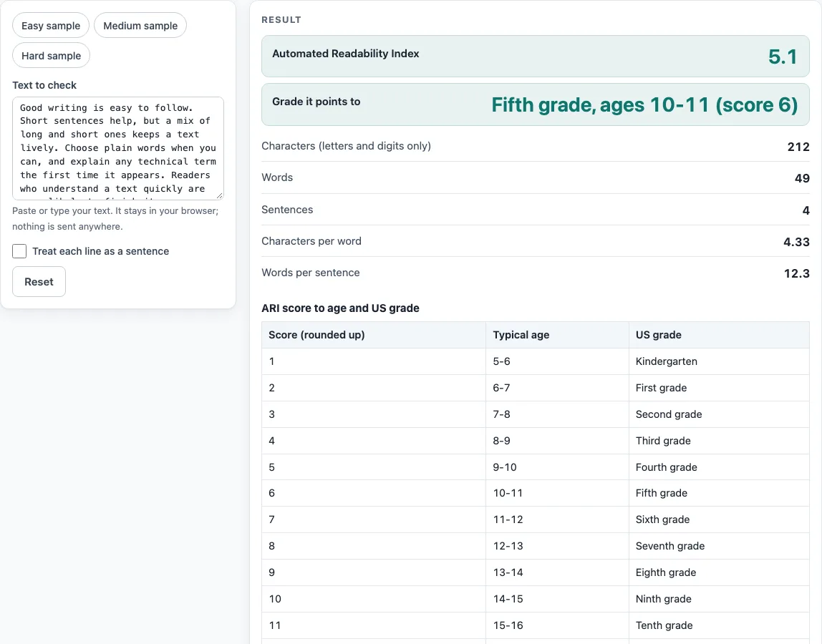
Task: Click the Fifth grade, ages 10-11 result
Action: (644, 104)
